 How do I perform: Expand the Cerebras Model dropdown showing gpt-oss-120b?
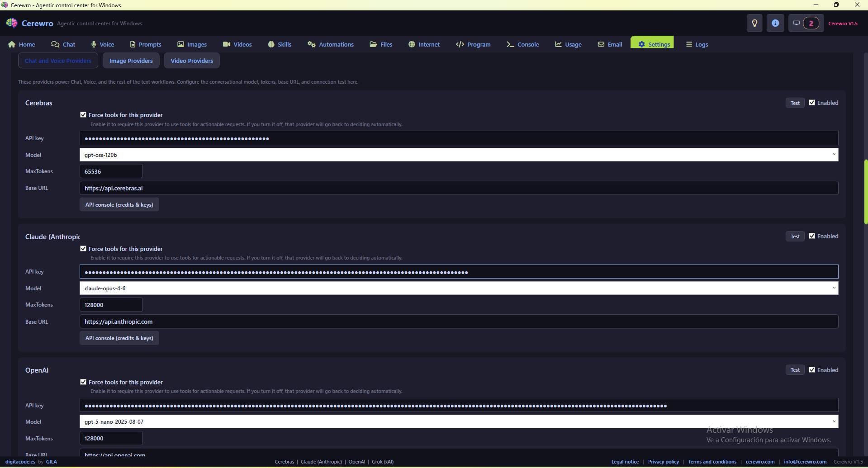tap(459, 155)
